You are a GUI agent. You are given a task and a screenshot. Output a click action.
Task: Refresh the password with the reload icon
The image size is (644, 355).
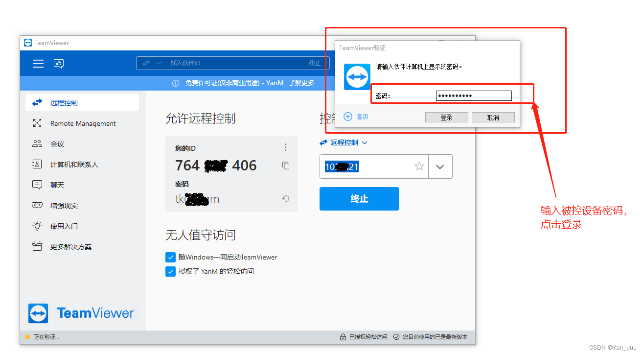(286, 199)
